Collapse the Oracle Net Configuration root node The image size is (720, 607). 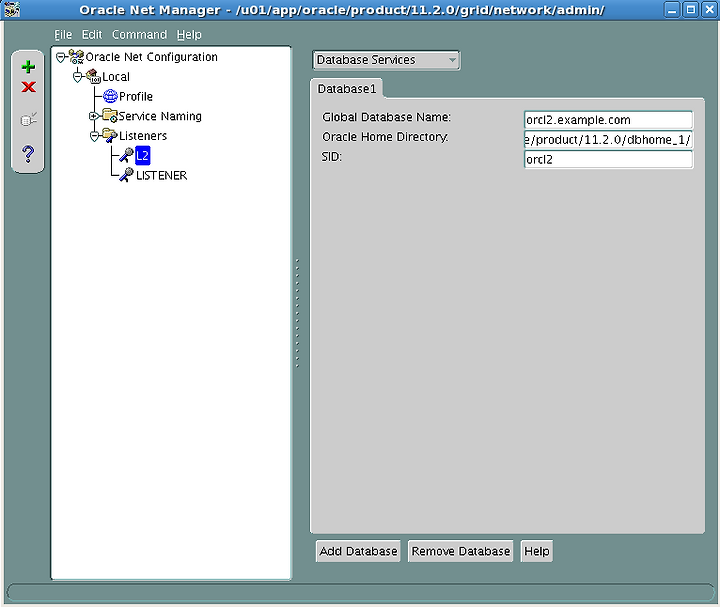(x=61, y=57)
